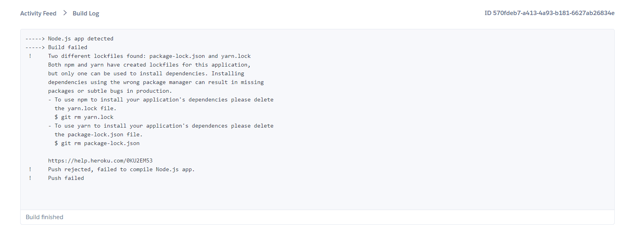This screenshot has width=644, height=233.
Task: Click the arrow prefix before 'Build failed'
Action: [35, 47]
